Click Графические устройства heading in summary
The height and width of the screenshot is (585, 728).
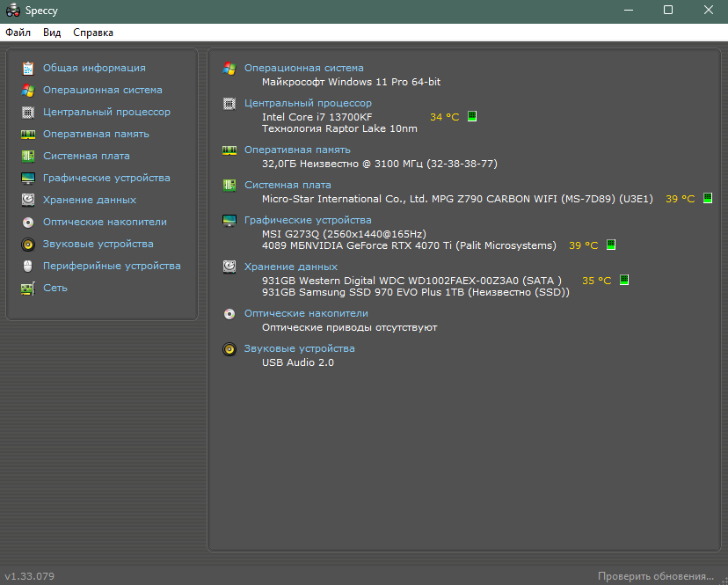[309, 220]
